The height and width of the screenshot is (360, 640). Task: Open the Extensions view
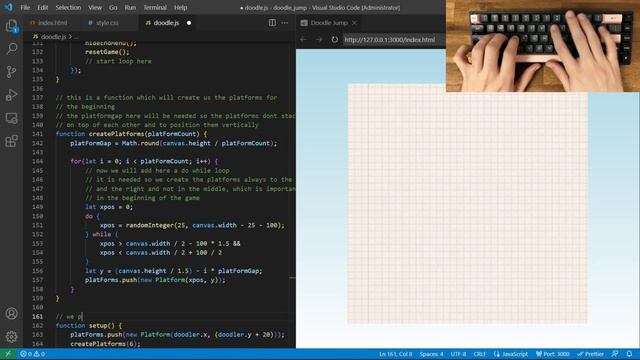tap(11, 141)
